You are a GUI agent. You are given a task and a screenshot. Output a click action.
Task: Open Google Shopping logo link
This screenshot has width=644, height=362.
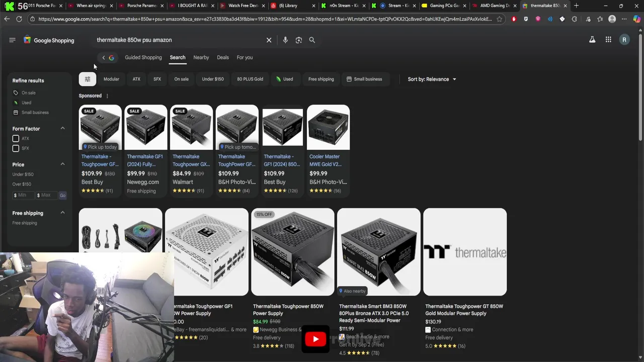tap(49, 40)
